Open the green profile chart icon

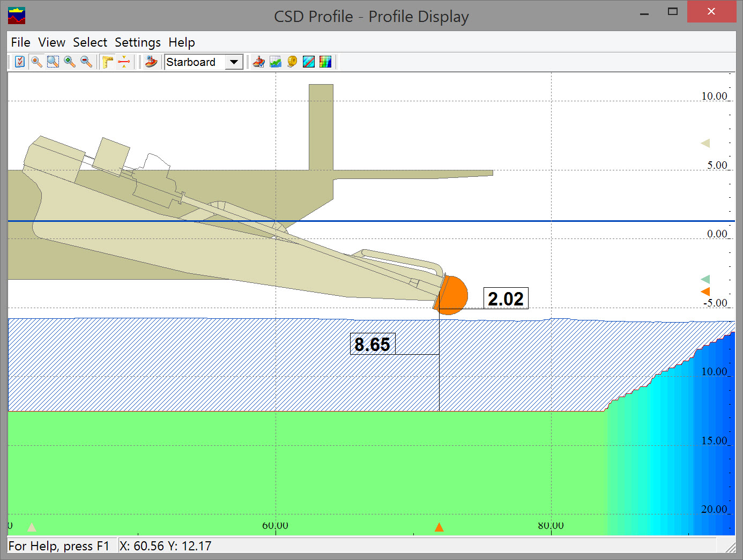coord(276,62)
